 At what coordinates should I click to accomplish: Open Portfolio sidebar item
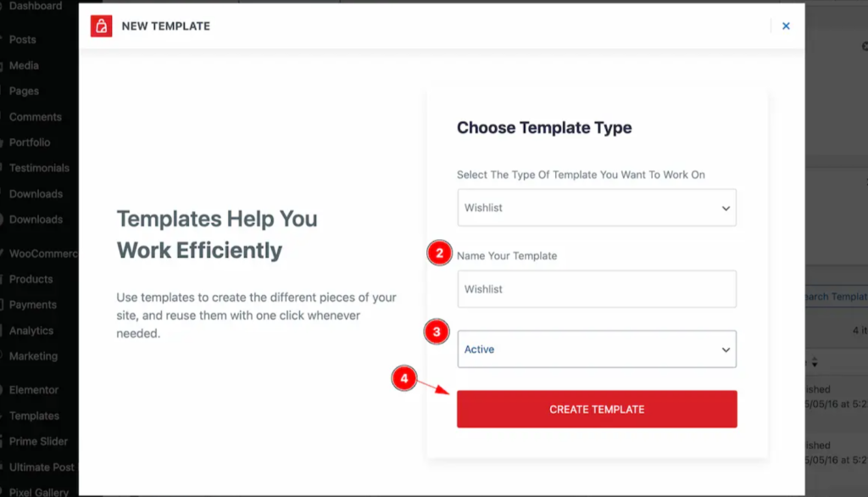(30, 142)
